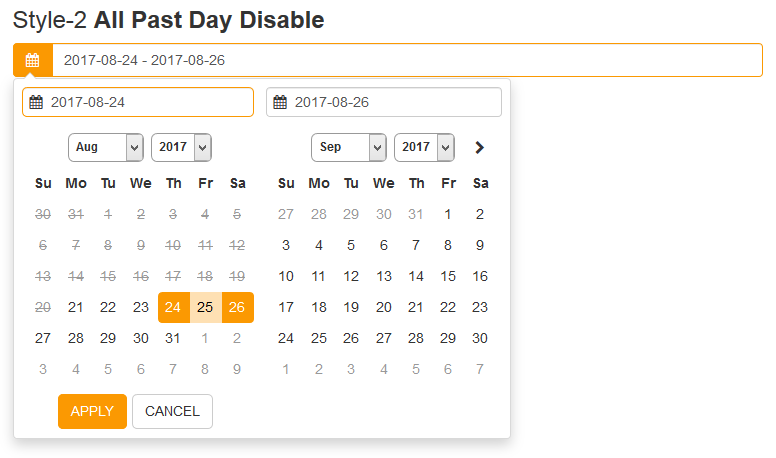Select August 24 in the left calendar
The width and height of the screenshot is (776, 458).
173,307
